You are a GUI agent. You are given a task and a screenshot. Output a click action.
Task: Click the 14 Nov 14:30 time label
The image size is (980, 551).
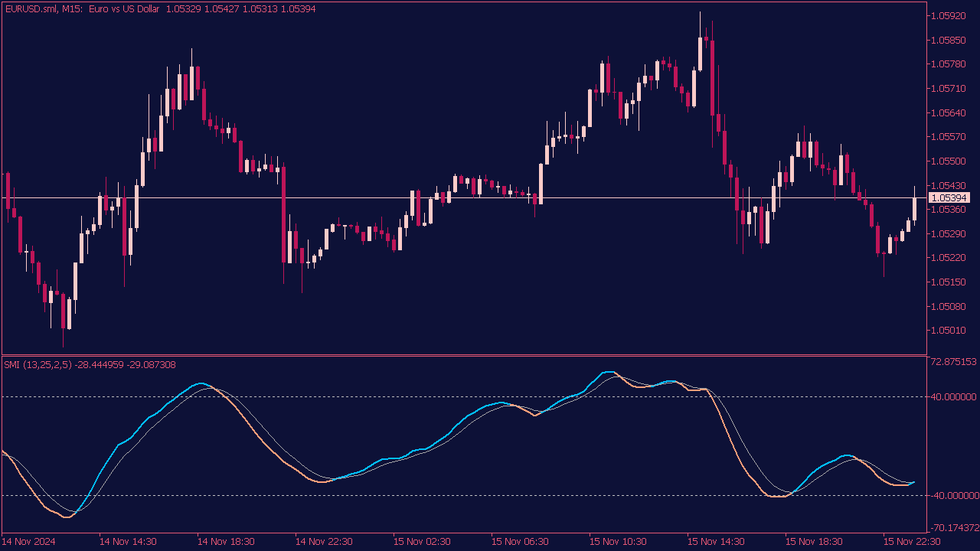[128, 542]
